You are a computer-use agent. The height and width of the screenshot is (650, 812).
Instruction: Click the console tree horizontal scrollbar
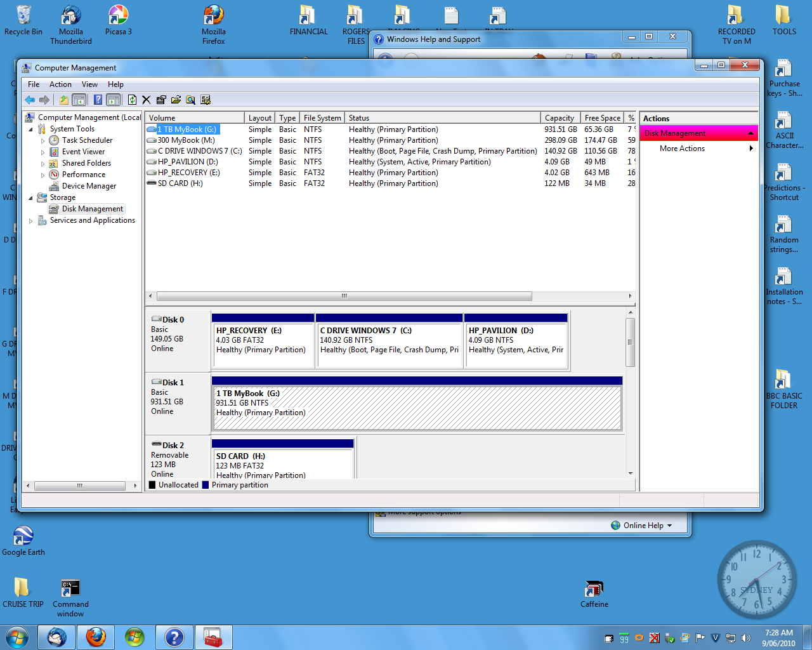[x=79, y=486]
